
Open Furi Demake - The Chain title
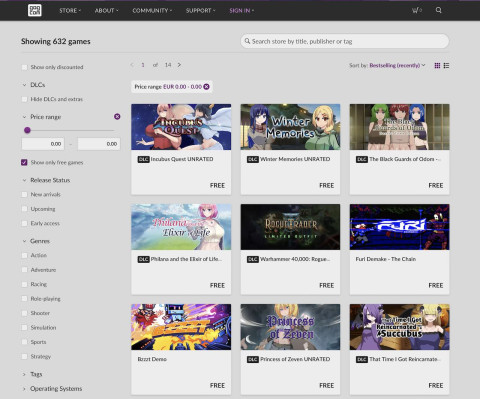(386, 259)
